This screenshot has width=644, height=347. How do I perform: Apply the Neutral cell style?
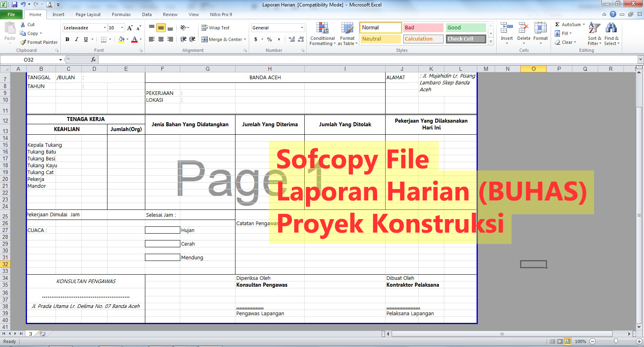tap(380, 39)
